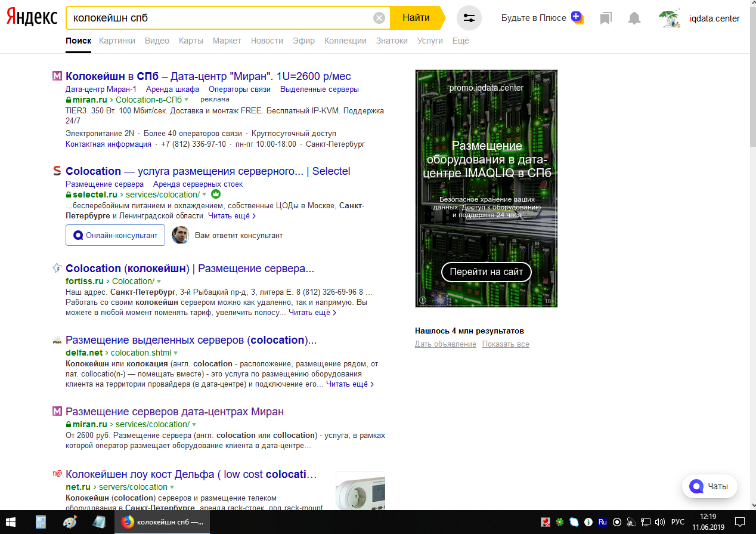Expand the arrow after selectel.ru services/colocation/
Screen dimensions: 756x534
click(205, 195)
